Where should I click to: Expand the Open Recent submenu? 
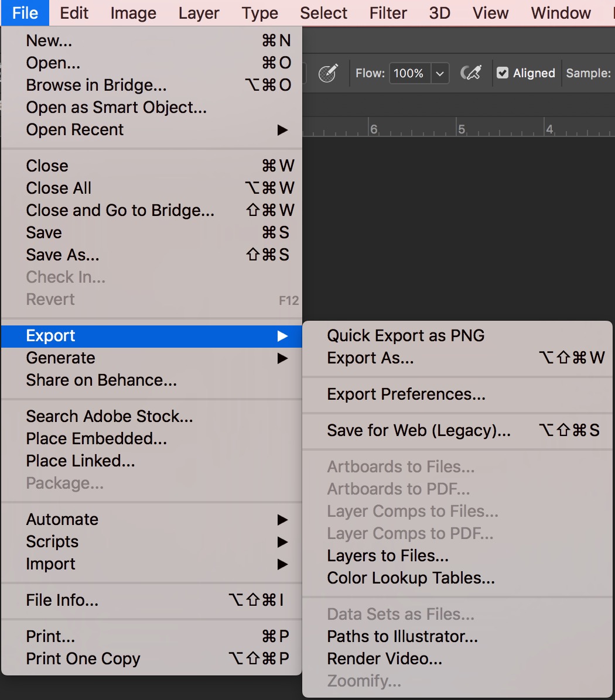pyautogui.click(x=152, y=130)
